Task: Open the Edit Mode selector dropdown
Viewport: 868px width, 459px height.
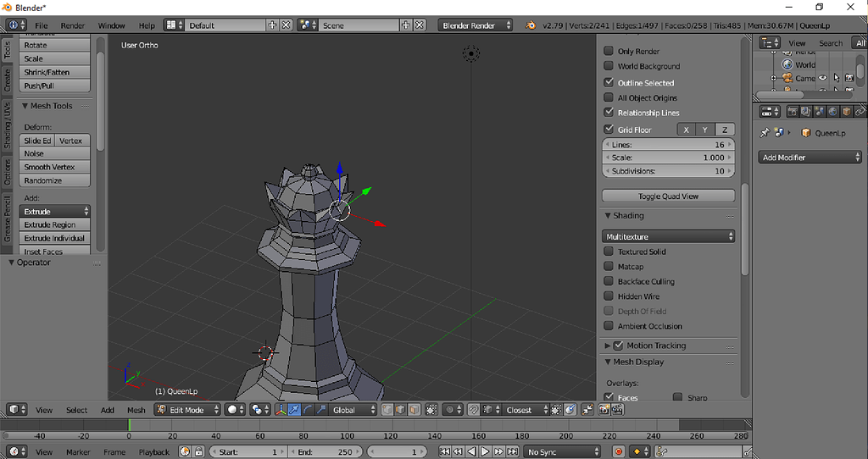Action: (187, 410)
